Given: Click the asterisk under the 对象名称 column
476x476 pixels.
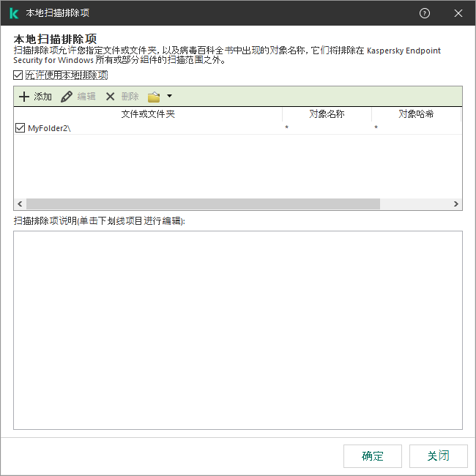Looking at the screenshot, I should [286, 127].
